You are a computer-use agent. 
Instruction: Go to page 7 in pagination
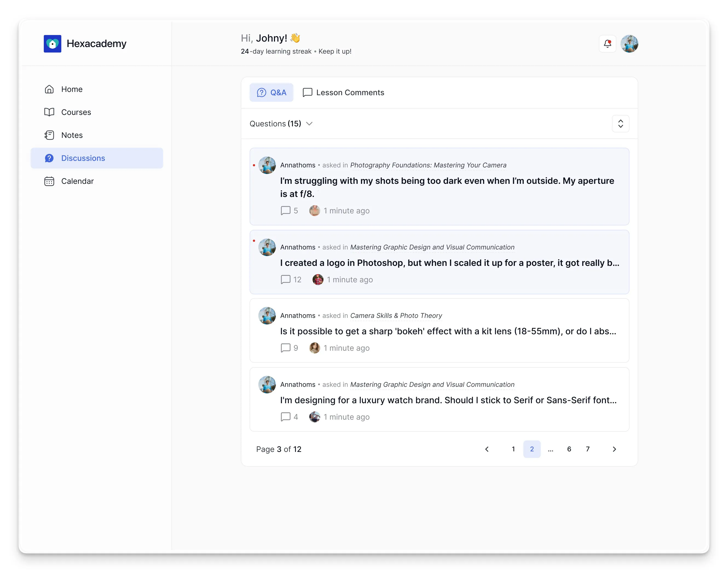588,449
